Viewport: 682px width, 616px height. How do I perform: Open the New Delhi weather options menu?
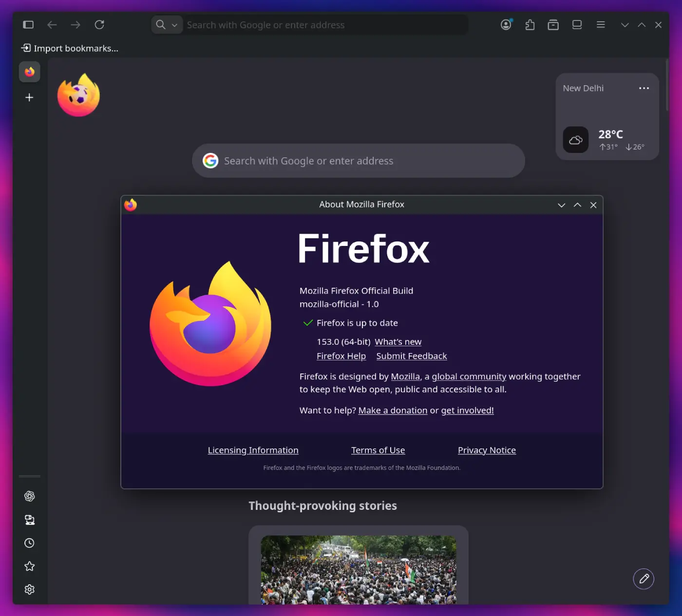(644, 88)
